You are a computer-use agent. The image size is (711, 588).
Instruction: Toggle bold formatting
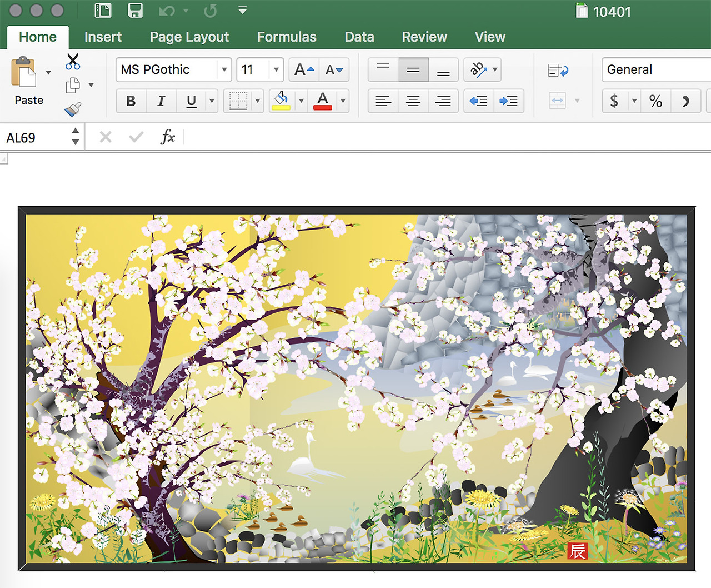[x=131, y=101]
